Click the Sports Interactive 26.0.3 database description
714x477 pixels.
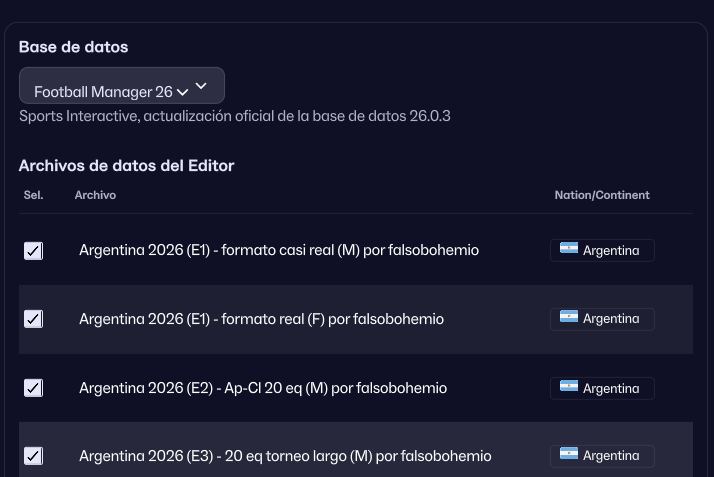point(235,116)
